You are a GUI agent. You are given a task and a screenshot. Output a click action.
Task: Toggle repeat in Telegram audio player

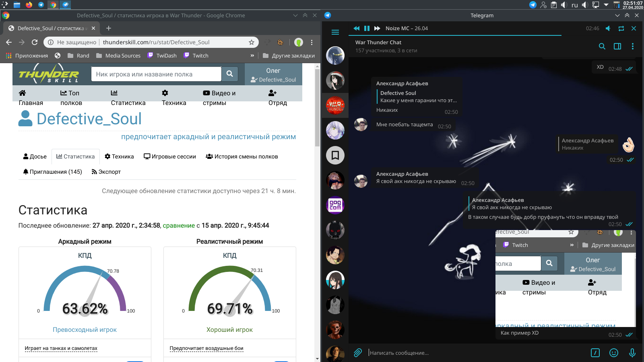(621, 28)
